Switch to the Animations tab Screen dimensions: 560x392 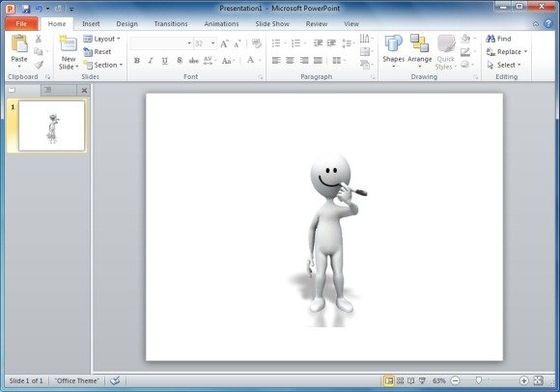221,23
